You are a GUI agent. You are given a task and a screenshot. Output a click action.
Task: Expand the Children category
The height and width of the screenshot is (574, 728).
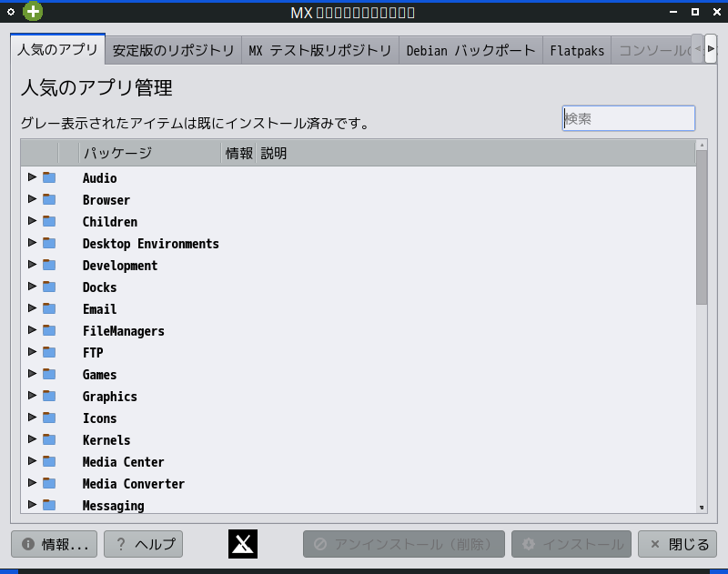[x=32, y=220]
